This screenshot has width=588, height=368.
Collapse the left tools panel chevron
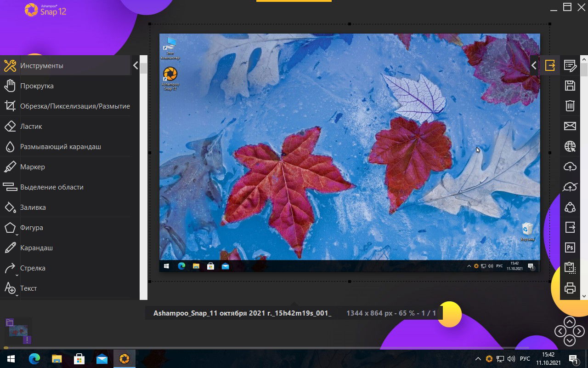(x=136, y=65)
